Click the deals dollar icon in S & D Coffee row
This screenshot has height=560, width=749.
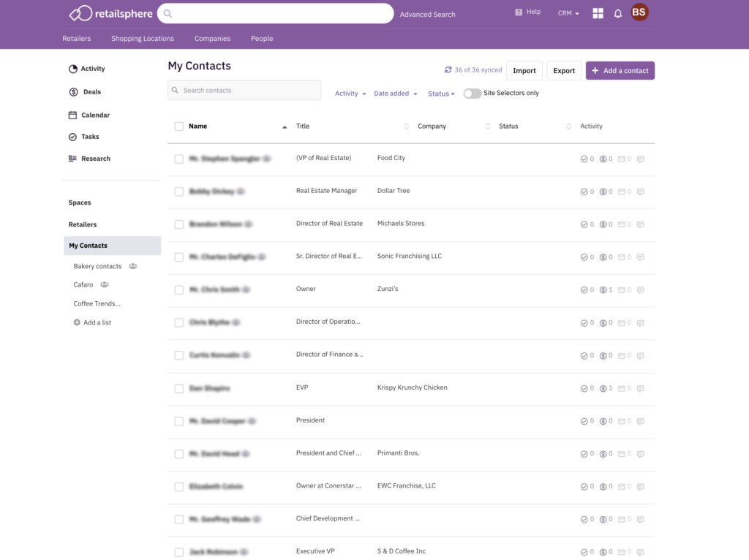(x=603, y=552)
